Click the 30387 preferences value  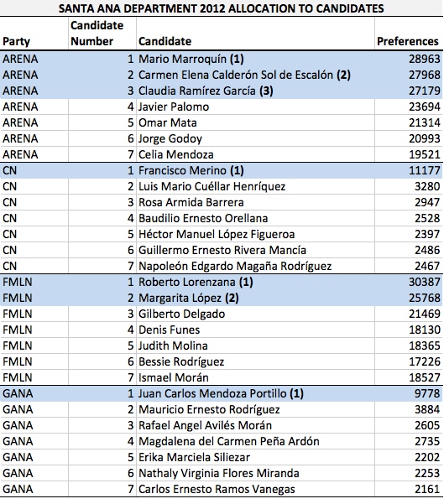click(424, 283)
